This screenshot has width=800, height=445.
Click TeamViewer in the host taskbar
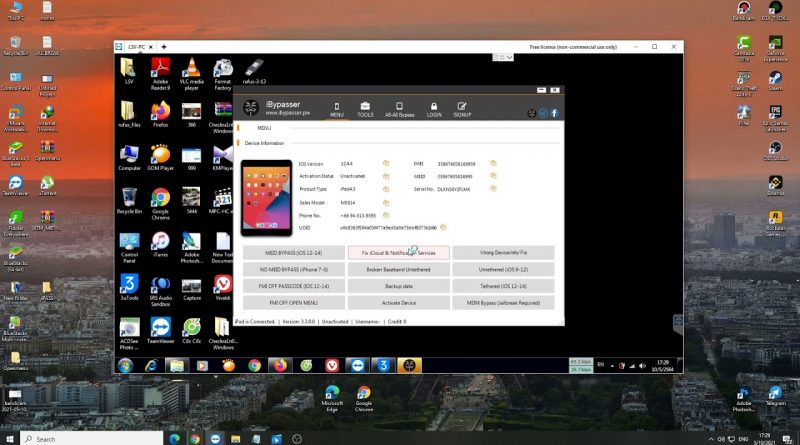[x=215, y=439]
